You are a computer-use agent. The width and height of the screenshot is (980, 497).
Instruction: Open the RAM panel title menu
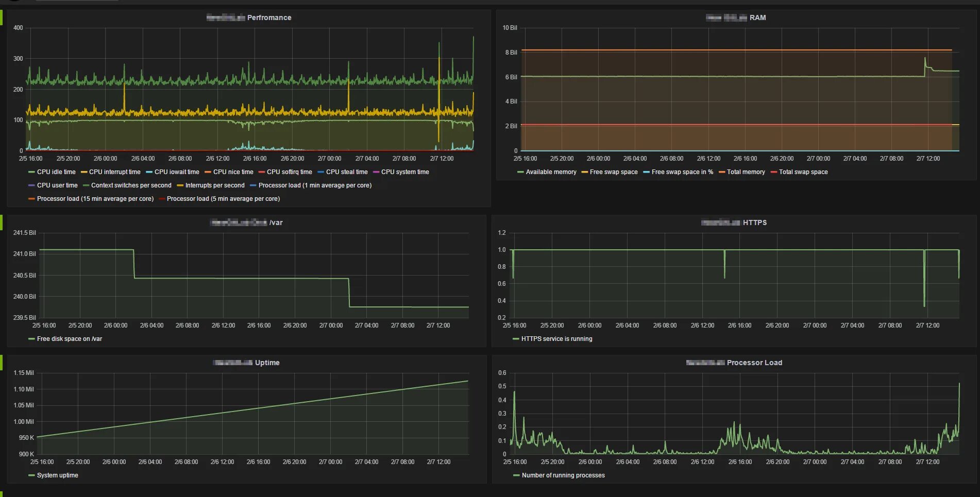(x=736, y=18)
